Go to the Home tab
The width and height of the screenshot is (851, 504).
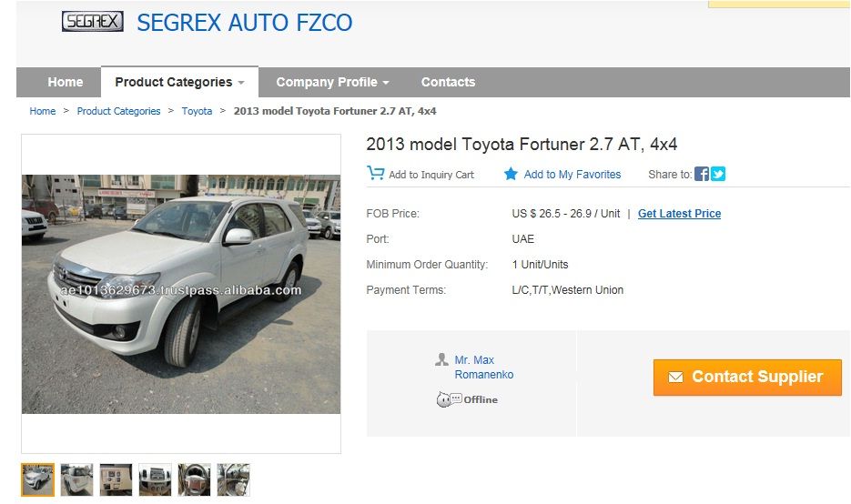point(65,82)
